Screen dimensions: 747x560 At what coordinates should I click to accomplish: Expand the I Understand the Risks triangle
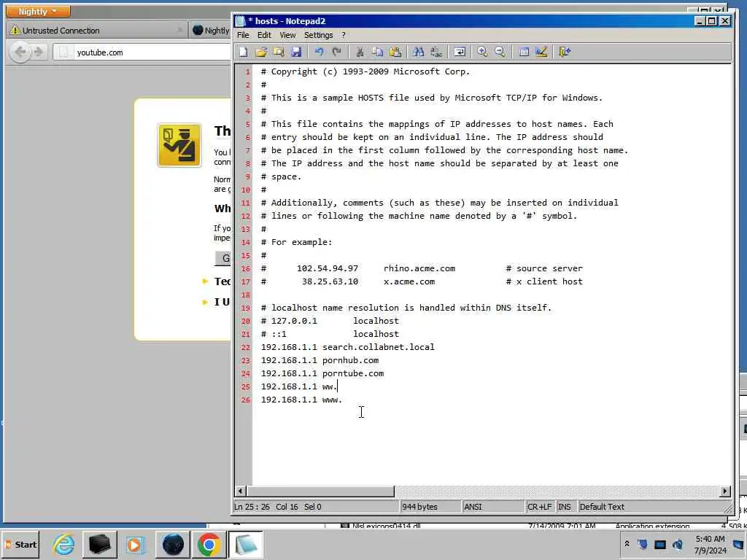click(205, 302)
